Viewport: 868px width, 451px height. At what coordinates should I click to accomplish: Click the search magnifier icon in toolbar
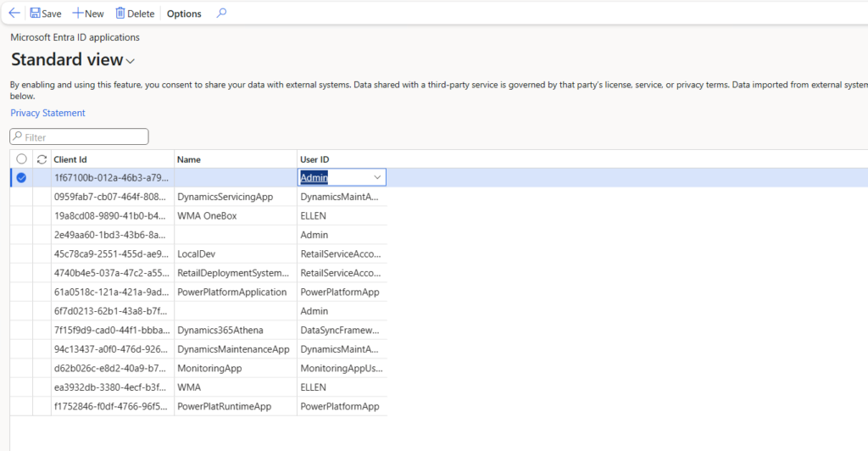tap(221, 13)
